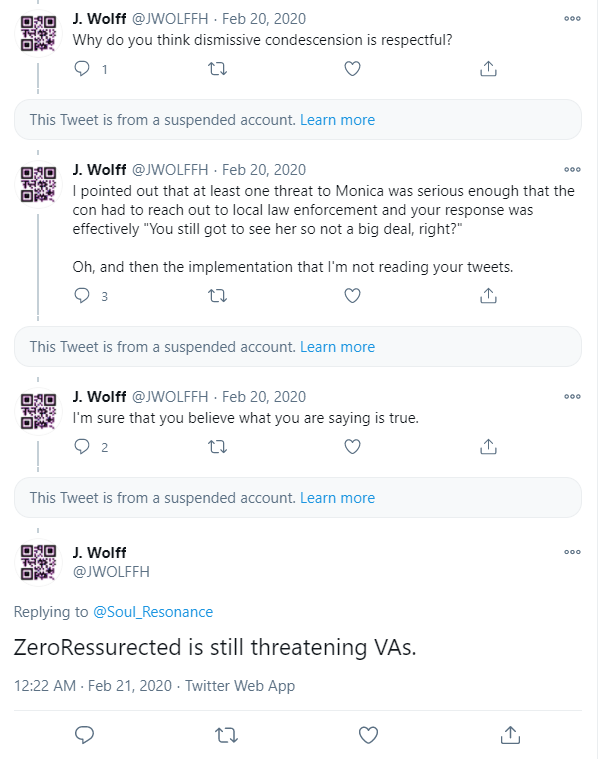Share the ZeroRessurected main tweet
The height and width of the screenshot is (759, 599).
click(510, 735)
